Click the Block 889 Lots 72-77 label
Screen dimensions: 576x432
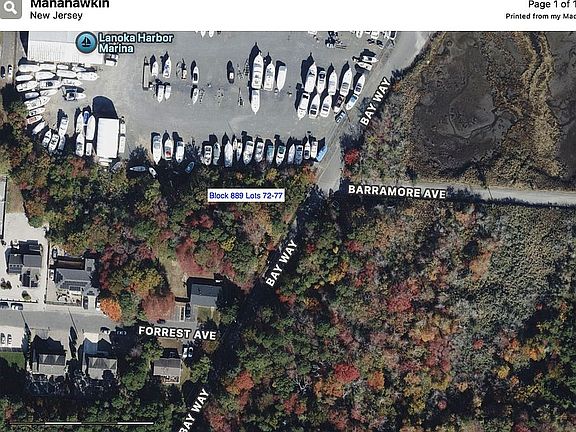246,195
